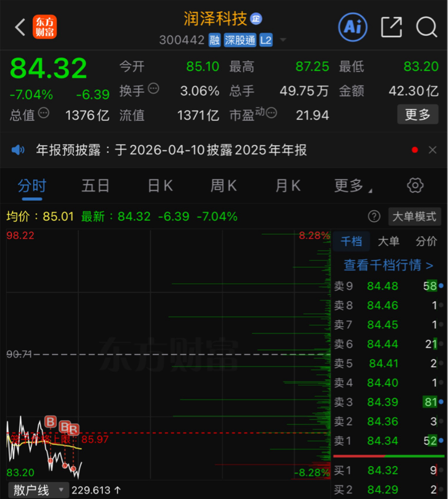Tap the 卖2 row price 84.36
Screen dimensions: 448x499
pos(382,422)
